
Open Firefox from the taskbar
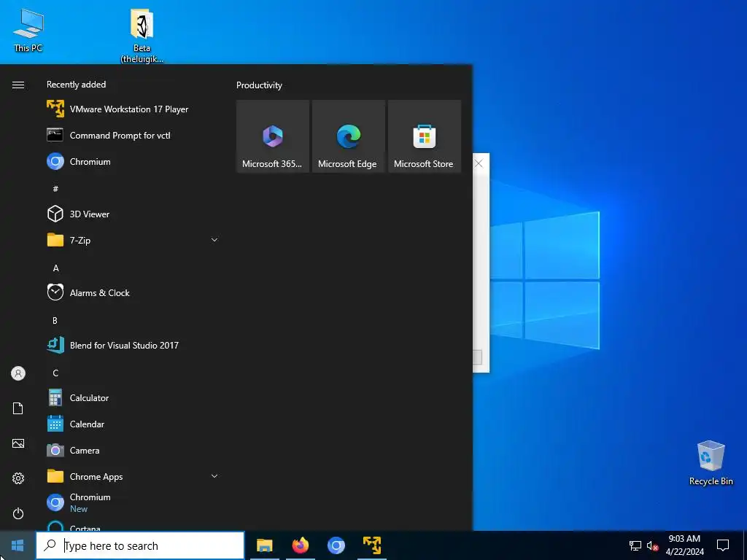point(300,545)
